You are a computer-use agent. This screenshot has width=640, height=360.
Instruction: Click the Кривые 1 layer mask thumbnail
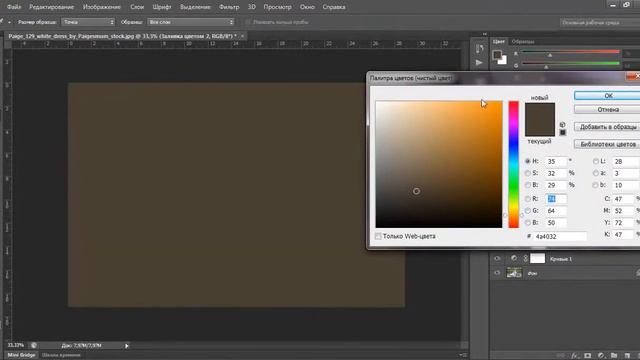pyautogui.click(x=537, y=258)
